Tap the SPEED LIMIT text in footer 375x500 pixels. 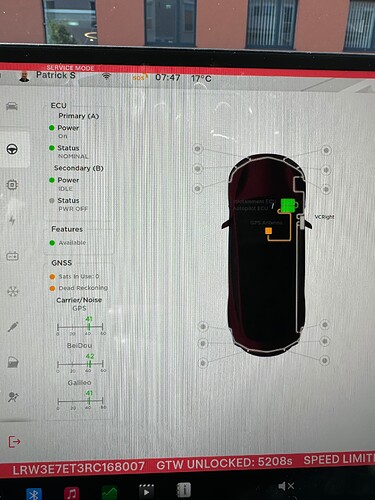[x=339, y=459]
